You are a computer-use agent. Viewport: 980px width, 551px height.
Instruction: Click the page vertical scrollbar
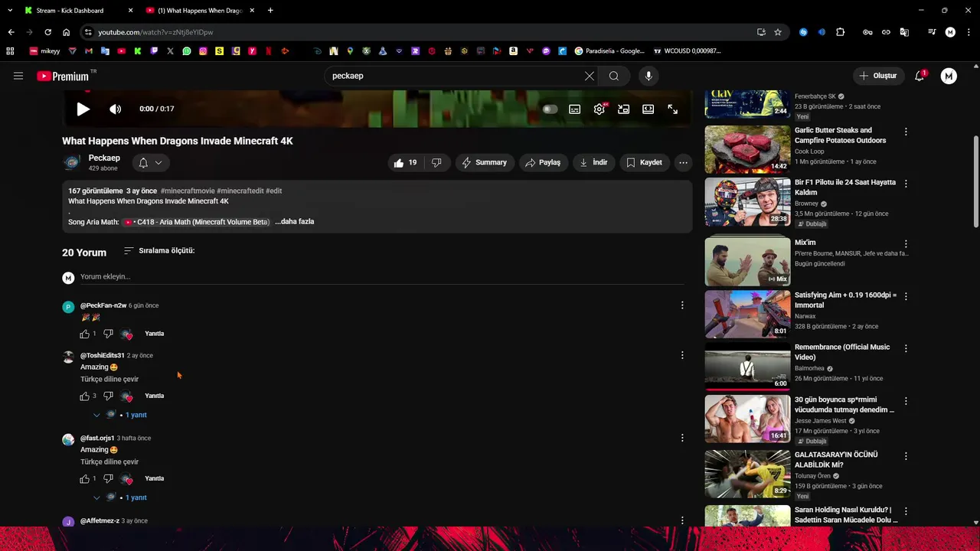pyautogui.click(x=975, y=181)
